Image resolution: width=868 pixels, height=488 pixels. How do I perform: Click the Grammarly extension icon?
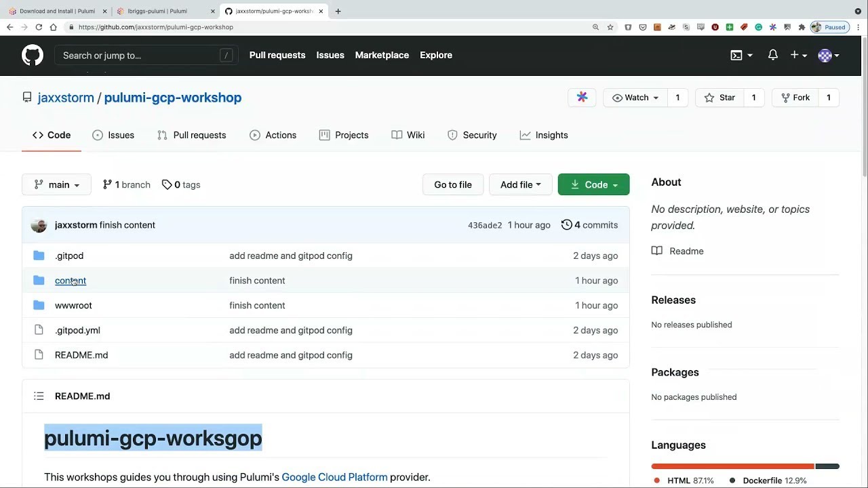tap(758, 27)
